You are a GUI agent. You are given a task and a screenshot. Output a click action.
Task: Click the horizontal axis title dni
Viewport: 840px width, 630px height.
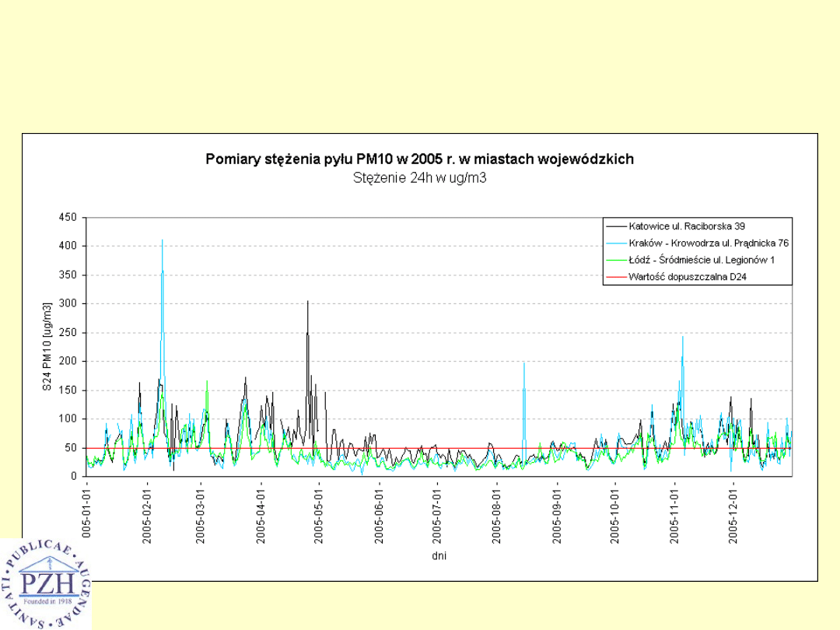point(439,556)
